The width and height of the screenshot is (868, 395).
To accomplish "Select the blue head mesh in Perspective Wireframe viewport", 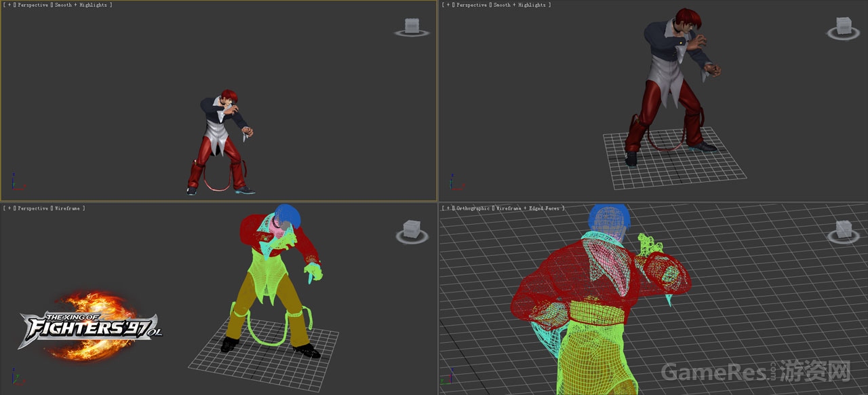I will [x=290, y=214].
